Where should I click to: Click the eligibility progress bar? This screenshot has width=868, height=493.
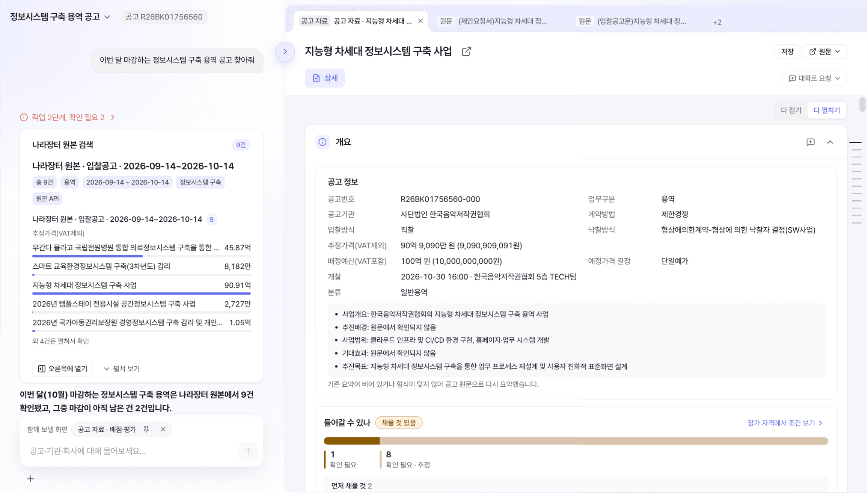[576, 441]
